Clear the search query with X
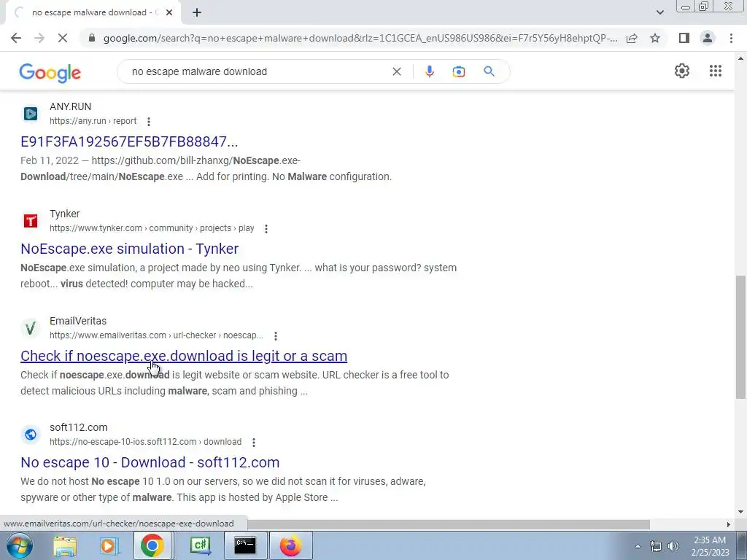 point(396,71)
